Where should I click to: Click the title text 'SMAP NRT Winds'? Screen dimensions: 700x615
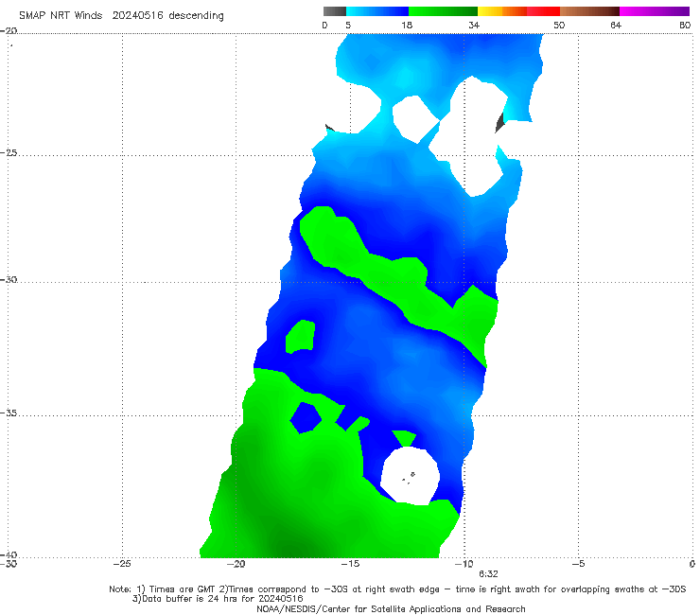coord(61,15)
